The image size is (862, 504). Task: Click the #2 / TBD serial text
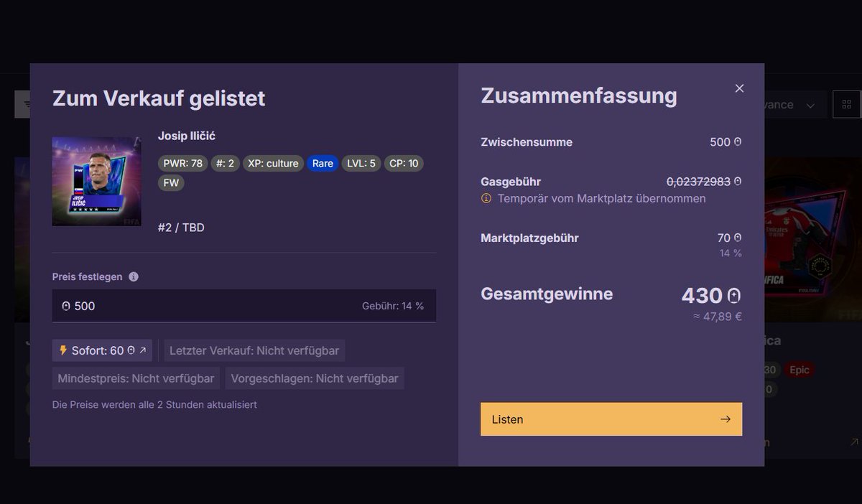point(181,228)
